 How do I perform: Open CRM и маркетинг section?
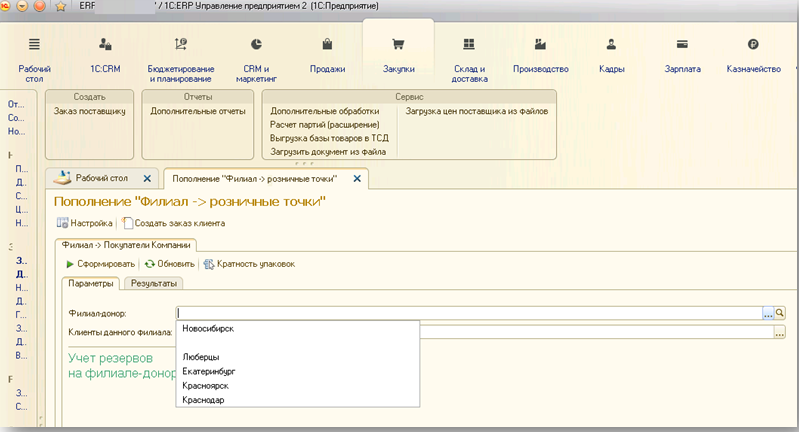pos(256,60)
